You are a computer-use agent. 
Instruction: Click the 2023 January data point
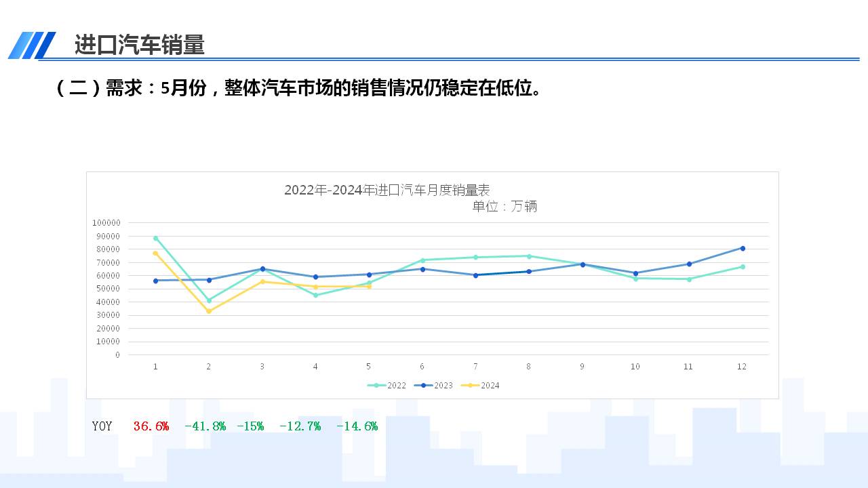155,281
